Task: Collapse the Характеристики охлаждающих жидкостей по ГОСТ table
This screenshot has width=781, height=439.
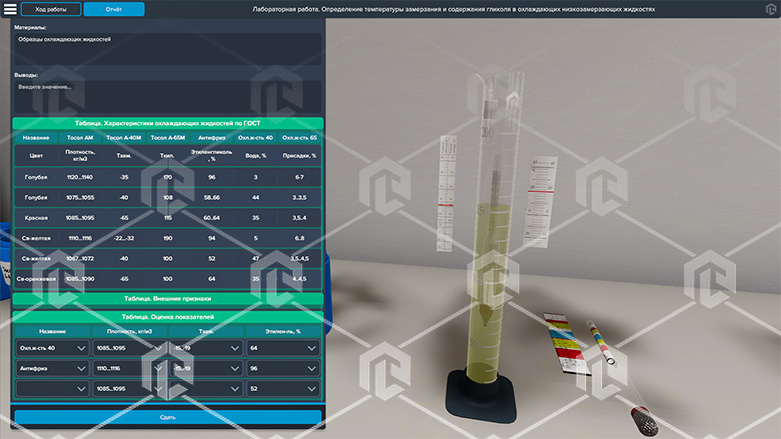Action: click(x=168, y=123)
